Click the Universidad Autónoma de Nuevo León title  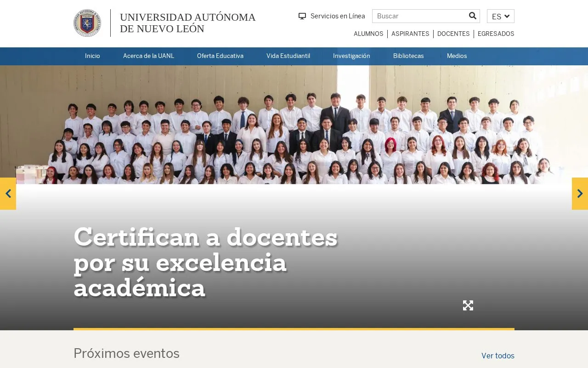187,23
